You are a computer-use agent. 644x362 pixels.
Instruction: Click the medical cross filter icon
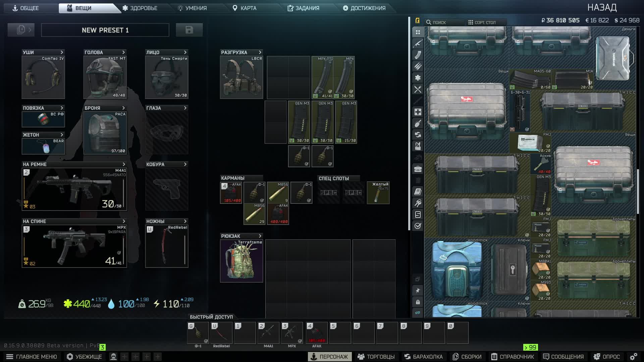(418, 112)
